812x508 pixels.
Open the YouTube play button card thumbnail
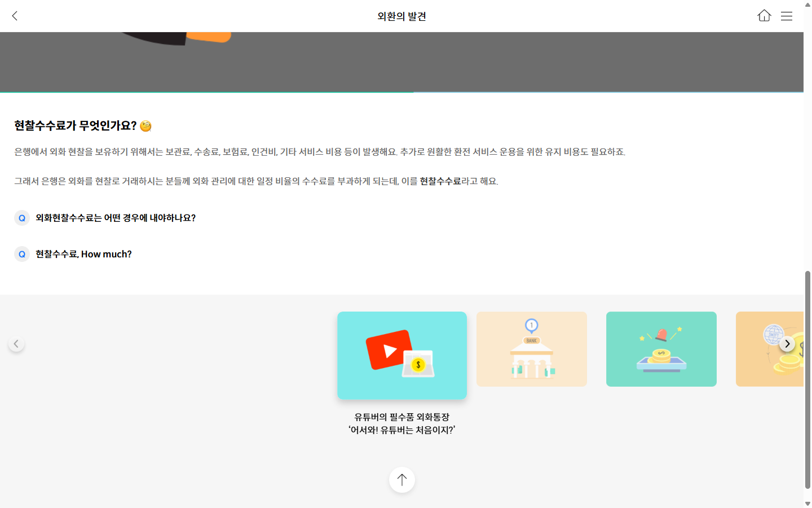[x=402, y=356]
